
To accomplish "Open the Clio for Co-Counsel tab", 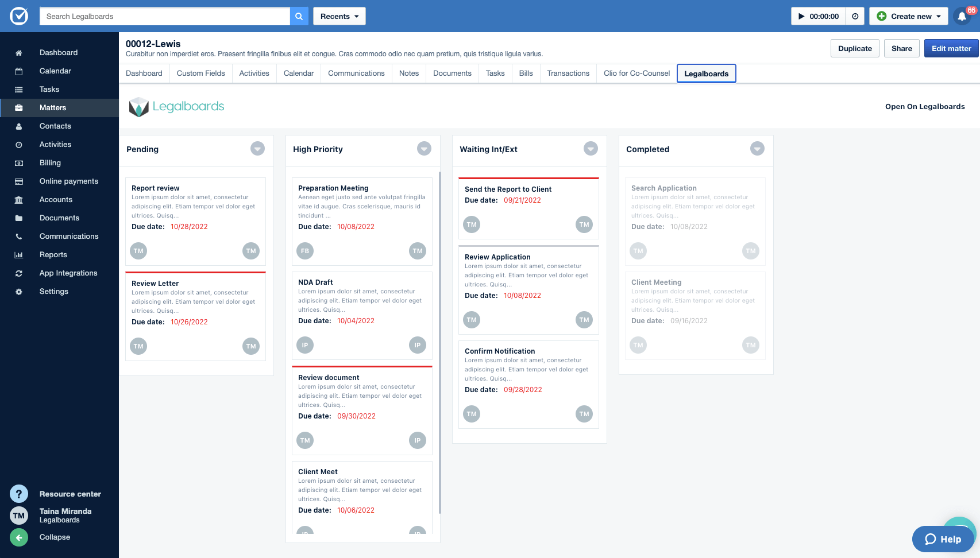I will [636, 73].
